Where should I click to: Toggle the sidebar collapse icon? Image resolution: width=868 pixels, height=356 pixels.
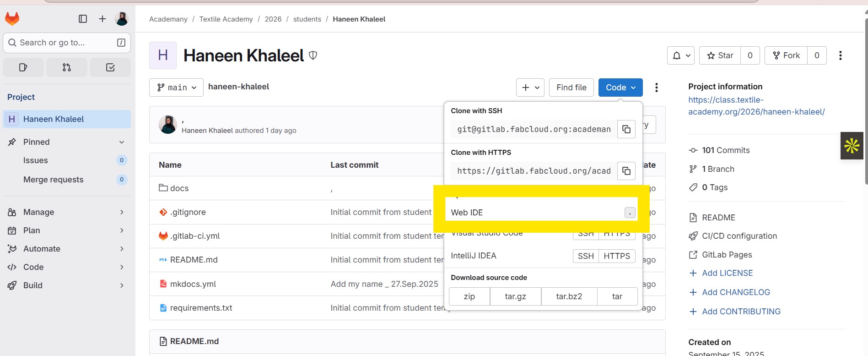[83, 19]
